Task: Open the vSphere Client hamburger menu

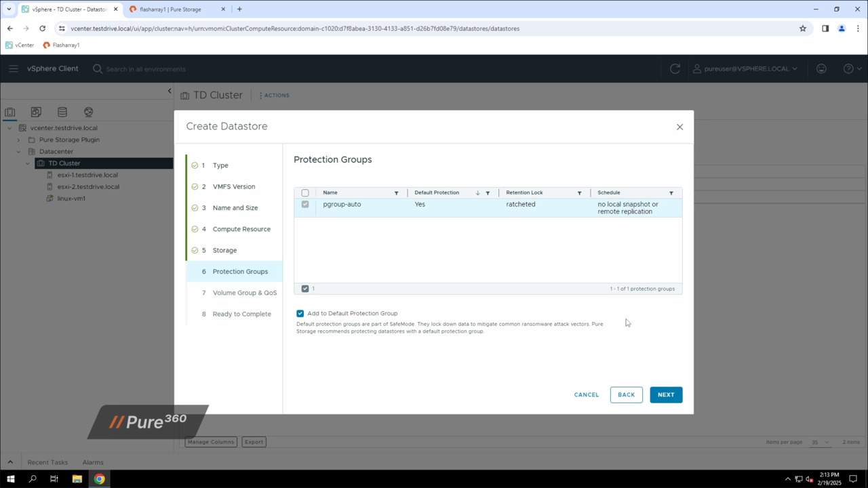Action: point(14,68)
